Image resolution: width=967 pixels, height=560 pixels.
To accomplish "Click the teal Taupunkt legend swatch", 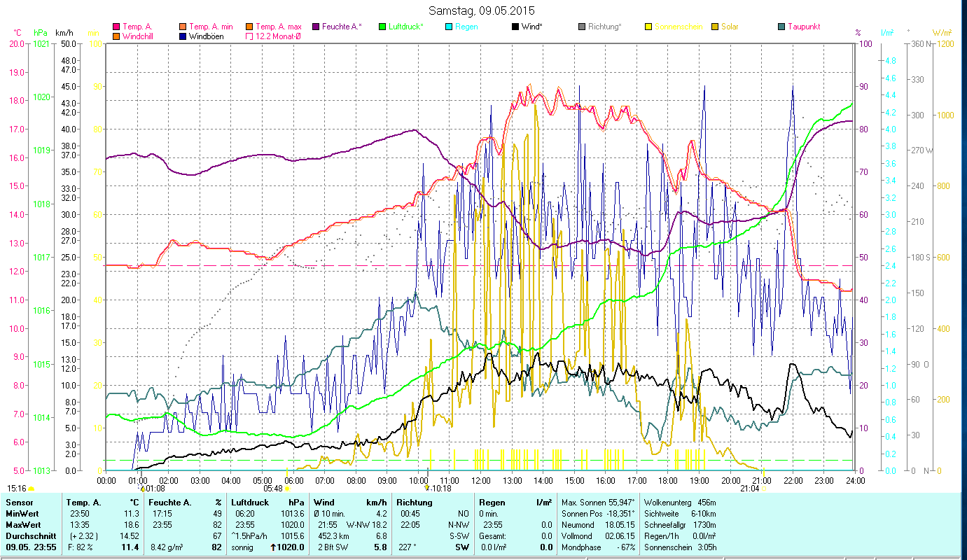I will [x=781, y=27].
